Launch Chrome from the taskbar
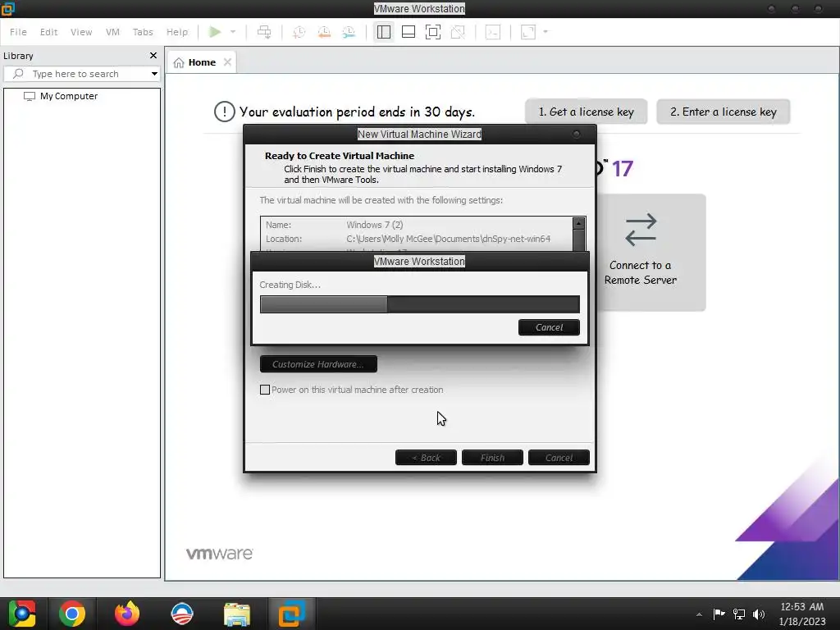Viewport: 840px width, 630px height. [x=72, y=614]
